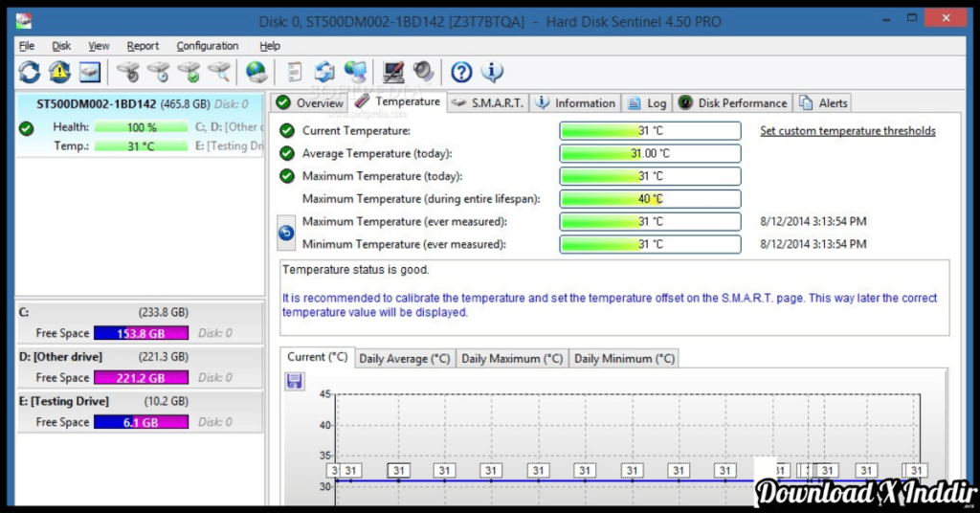Click the "Temperature status is good." text

(x=356, y=269)
